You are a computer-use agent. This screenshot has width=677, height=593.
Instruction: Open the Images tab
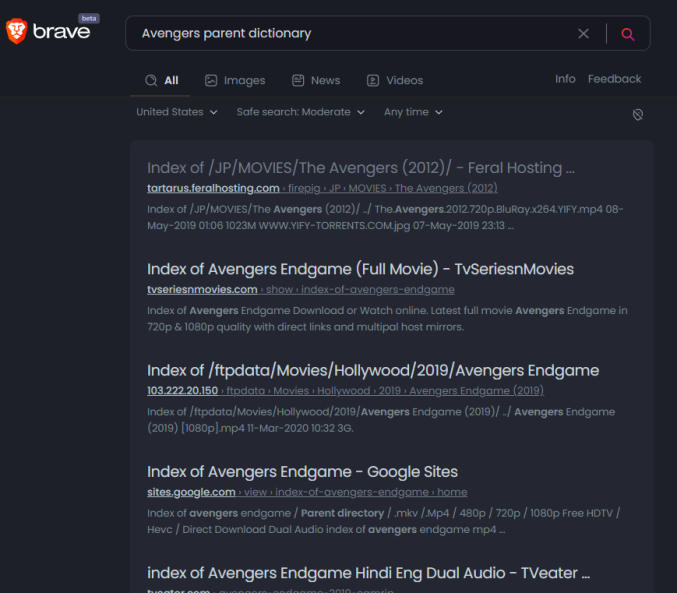coord(235,80)
